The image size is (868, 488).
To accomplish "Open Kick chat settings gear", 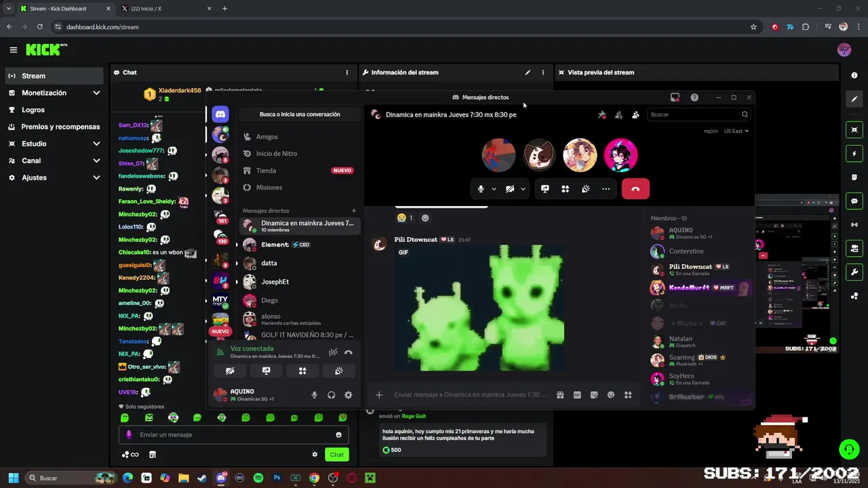I will [x=315, y=455].
